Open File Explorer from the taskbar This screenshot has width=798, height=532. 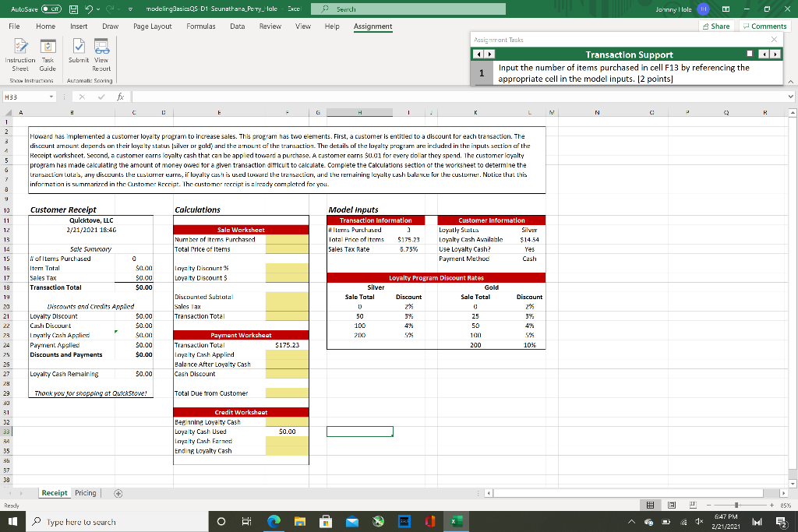(300, 521)
